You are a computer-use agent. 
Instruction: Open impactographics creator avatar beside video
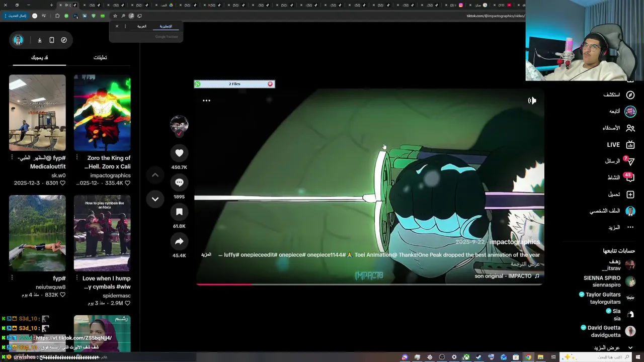[x=179, y=125]
